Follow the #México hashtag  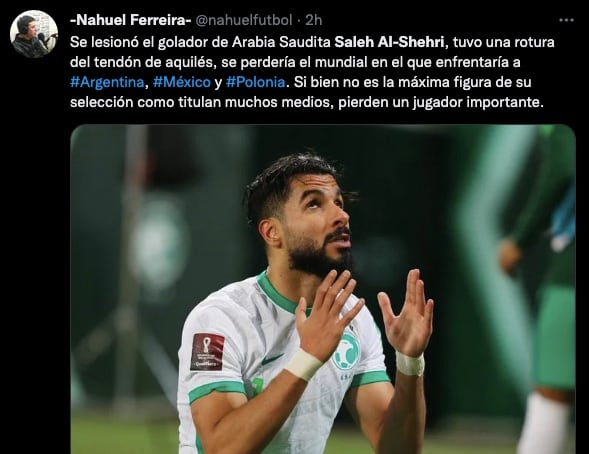(x=182, y=82)
